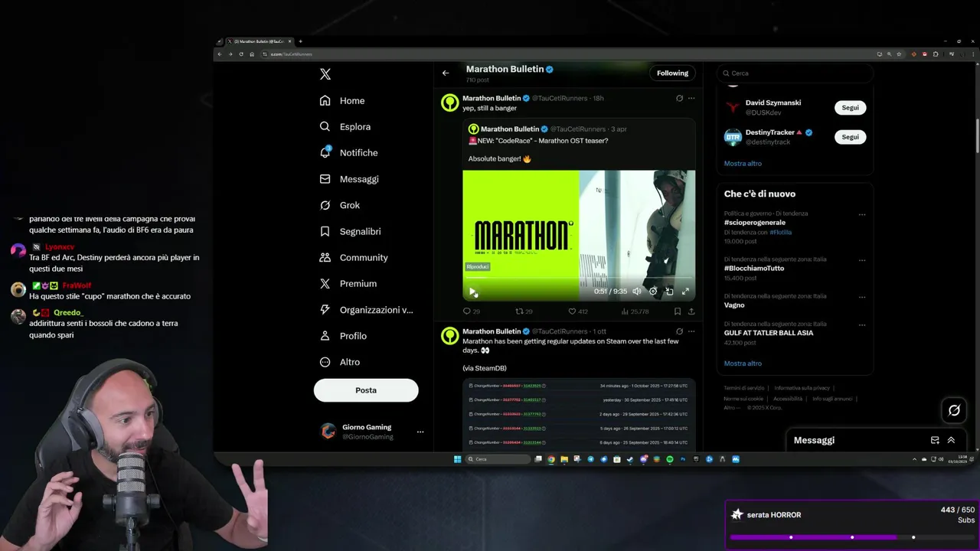Open the floating Grok button
The width and height of the screenshot is (980, 551).
(x=954, y=410)
